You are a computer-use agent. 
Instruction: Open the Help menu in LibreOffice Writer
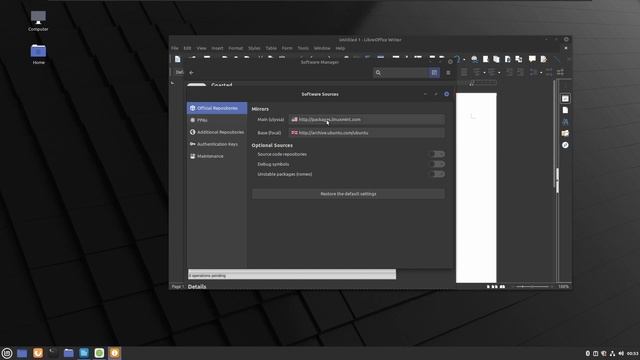pyautogui.click(x=340, y=48)
